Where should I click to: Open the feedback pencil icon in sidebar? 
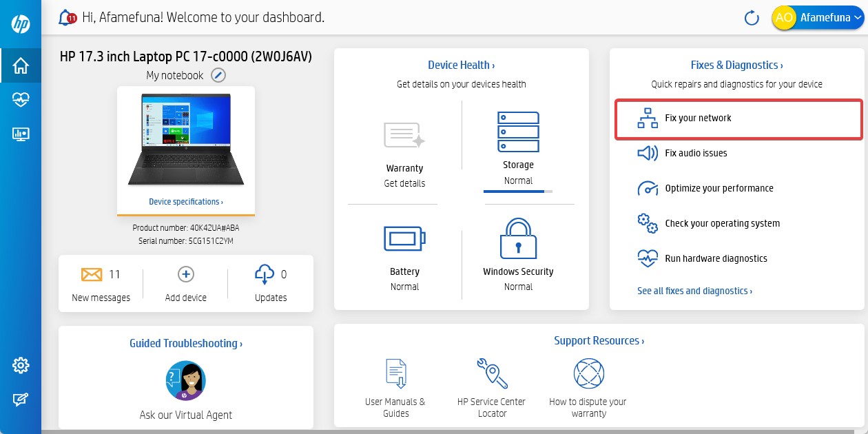[21, 400]
